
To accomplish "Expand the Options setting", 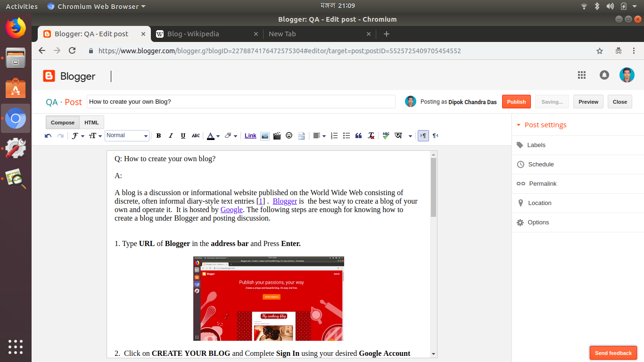I will (x=578, y=222).
